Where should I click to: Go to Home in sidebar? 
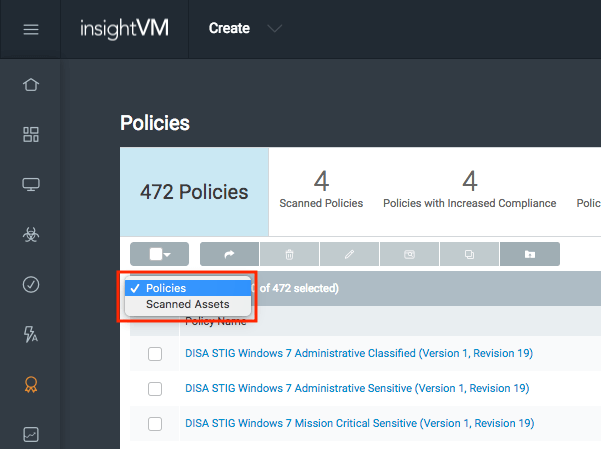click(x=30, y=84)
